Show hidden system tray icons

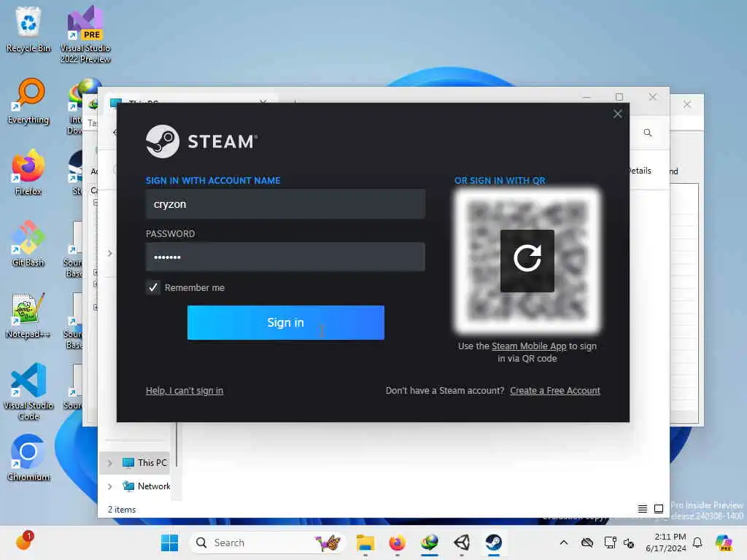click(564, 542)
